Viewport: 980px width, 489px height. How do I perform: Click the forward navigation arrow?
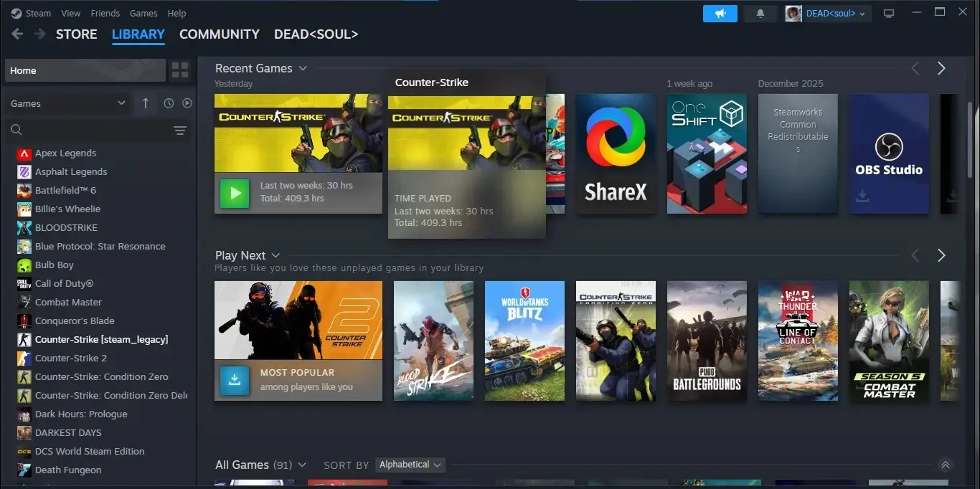point(39,34)
